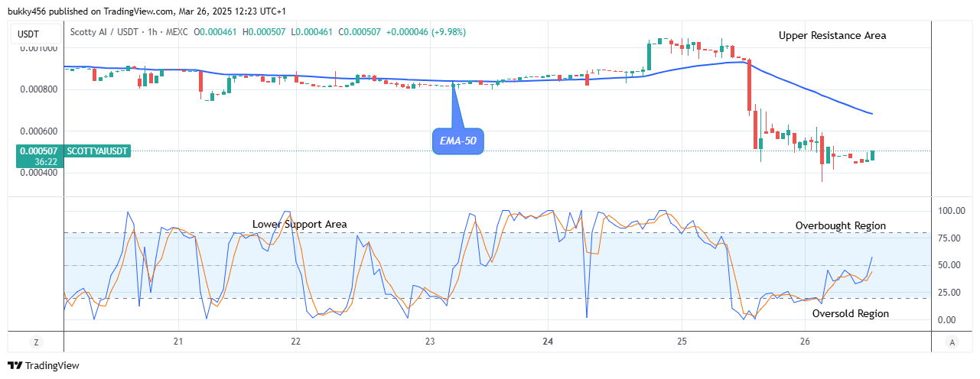Click date label 23 on time axis
Viewport: 980px width, 379px height.
pyautogui.click(x=430, y=342)
